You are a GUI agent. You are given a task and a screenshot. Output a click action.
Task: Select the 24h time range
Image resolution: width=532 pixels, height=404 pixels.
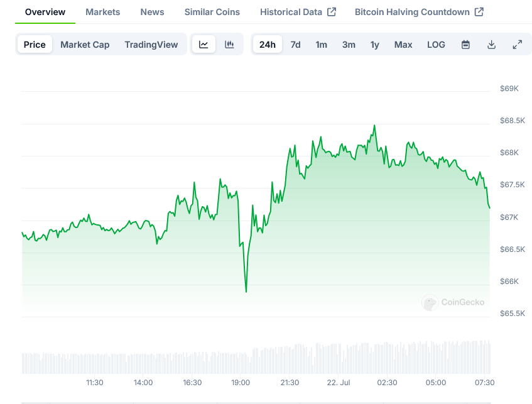click(268, 45)
